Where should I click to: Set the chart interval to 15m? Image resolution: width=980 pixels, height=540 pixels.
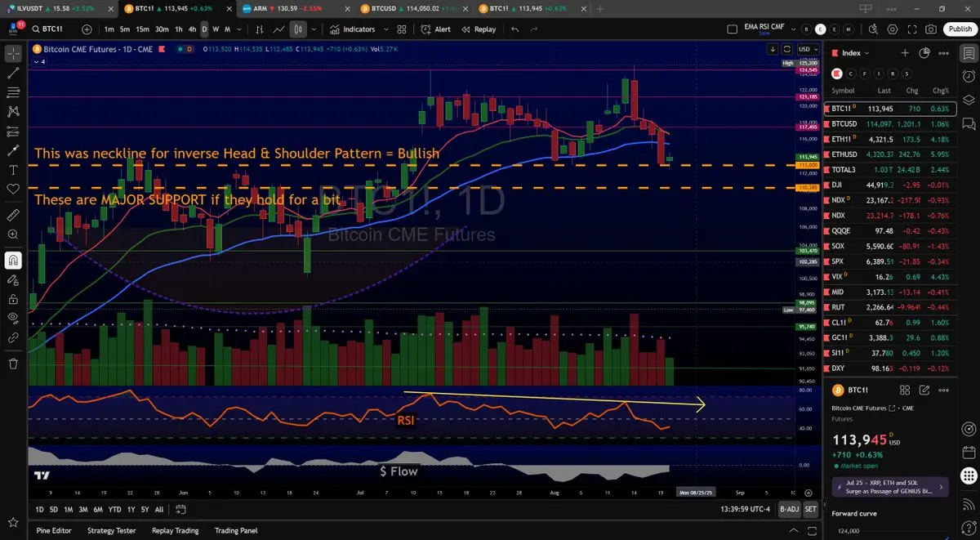tap(142, 29)
